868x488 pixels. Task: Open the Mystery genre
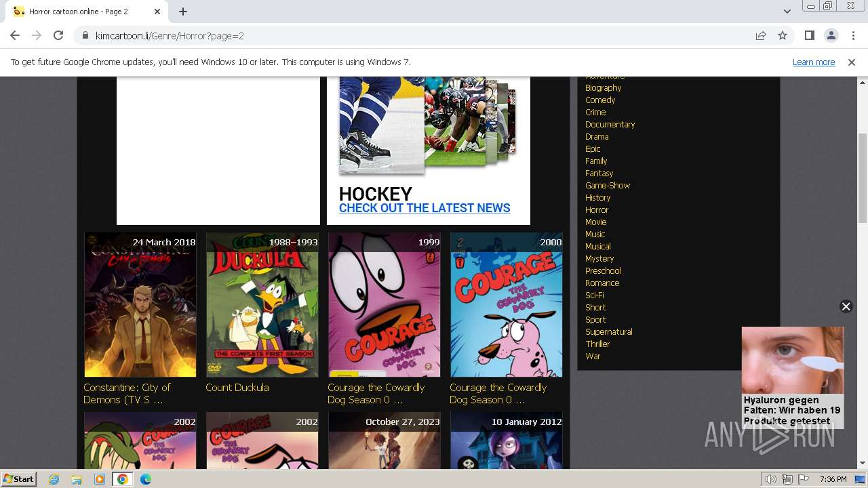(599, 258)
